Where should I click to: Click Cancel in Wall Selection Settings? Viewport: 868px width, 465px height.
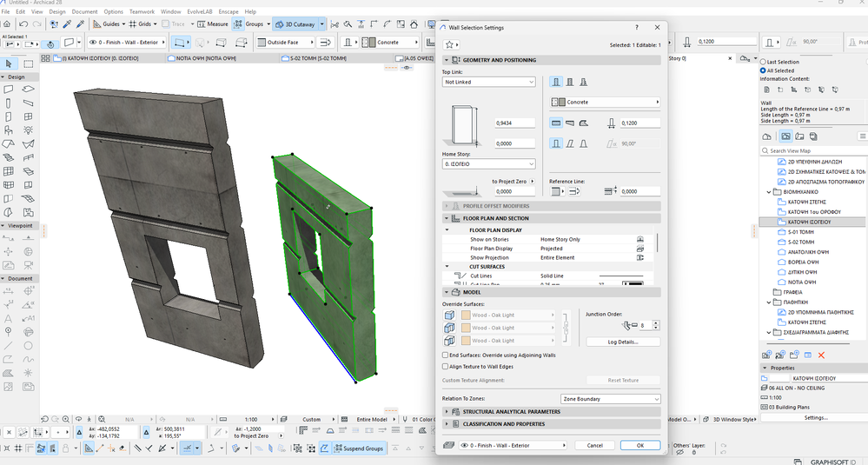click(x=594, y=445)
